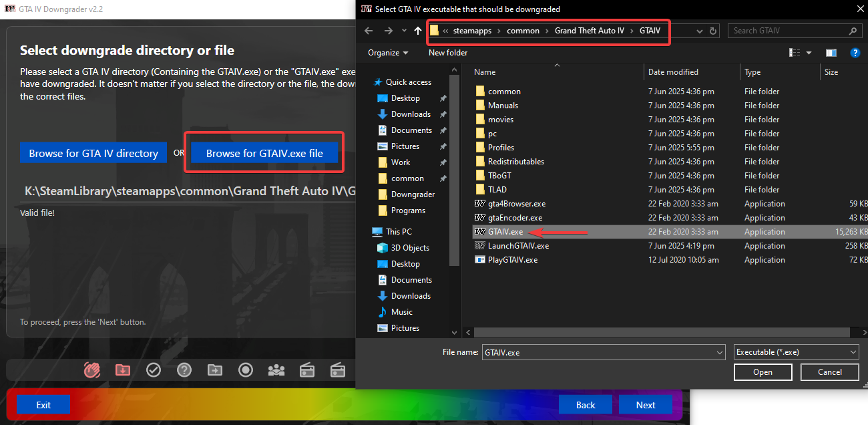Screen dimensions: 868x425
Task: Go forward in the file dialog navigation
Action: [388, 31]
